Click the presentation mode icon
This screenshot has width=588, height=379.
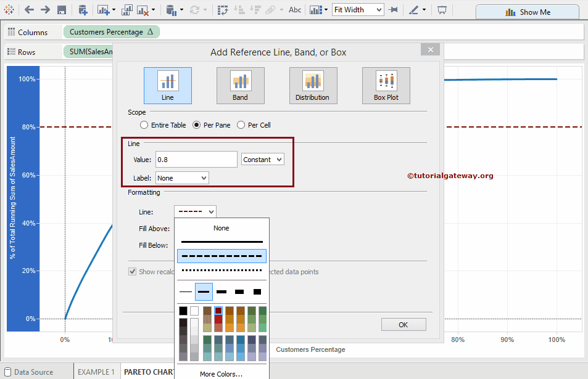(442, 10)
